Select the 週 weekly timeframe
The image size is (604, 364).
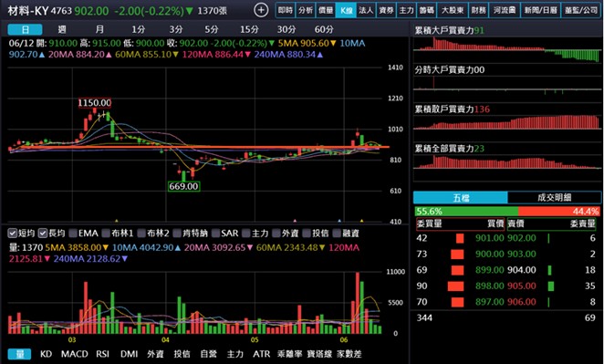pyautogui.click(x=62, y=29)
